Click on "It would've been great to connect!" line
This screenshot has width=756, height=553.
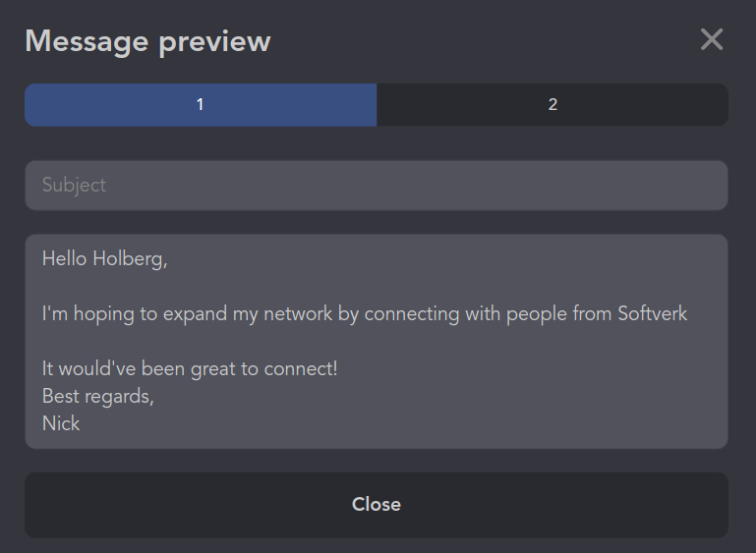190,369
